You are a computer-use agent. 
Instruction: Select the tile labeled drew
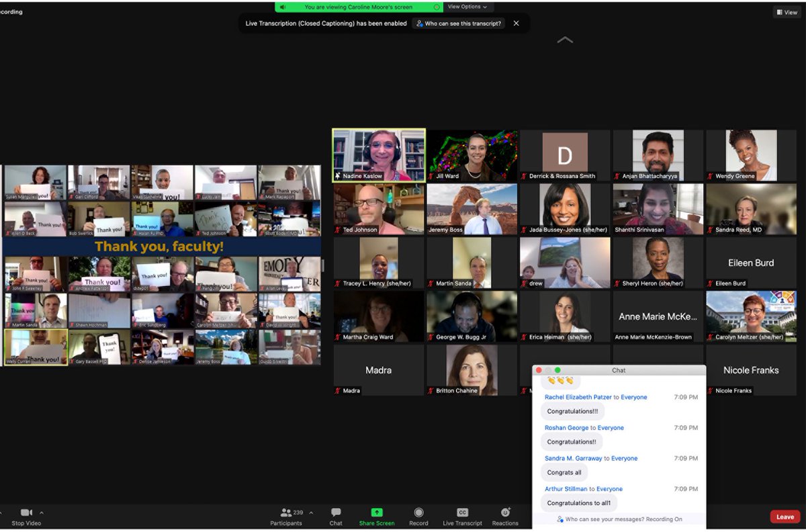pyautogui.click(x=565, y=263)
